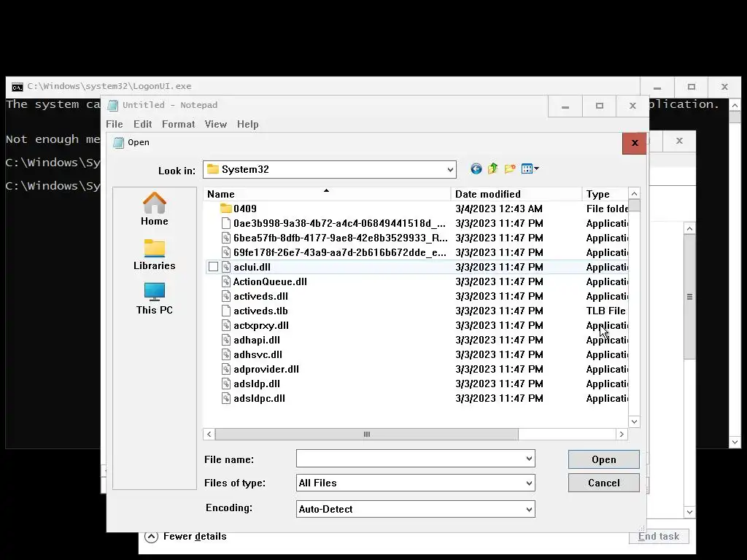Click the Task Manager vertical scrollbar thumb
Image resolution: width=747 pixels, height=560 pixels.
pyautogui.click(x=689, y=297)
